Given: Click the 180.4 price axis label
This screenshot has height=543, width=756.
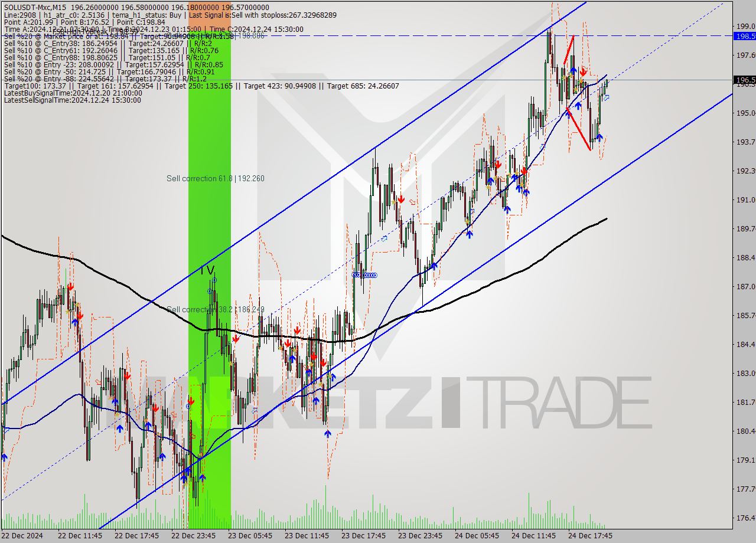Looking at the screenshot, I should [x=745, y=431].
